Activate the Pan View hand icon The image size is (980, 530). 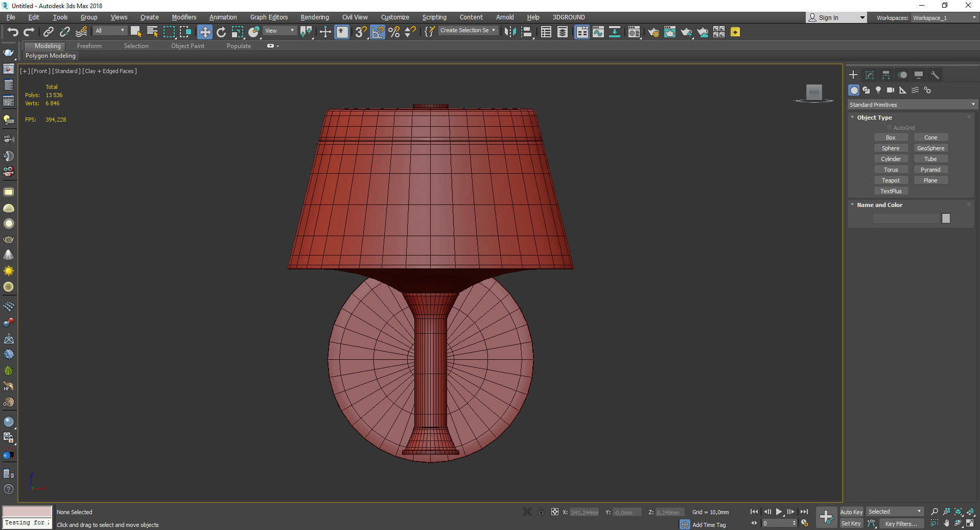(x=946, y=523)
